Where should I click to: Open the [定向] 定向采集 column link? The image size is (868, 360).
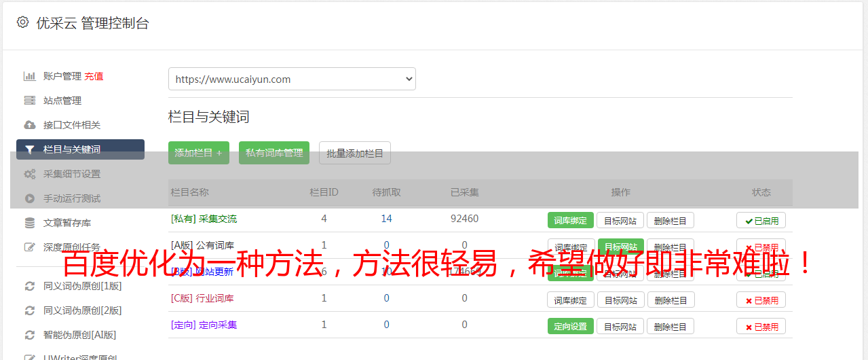pyautogui.click(x=204, y=325)
